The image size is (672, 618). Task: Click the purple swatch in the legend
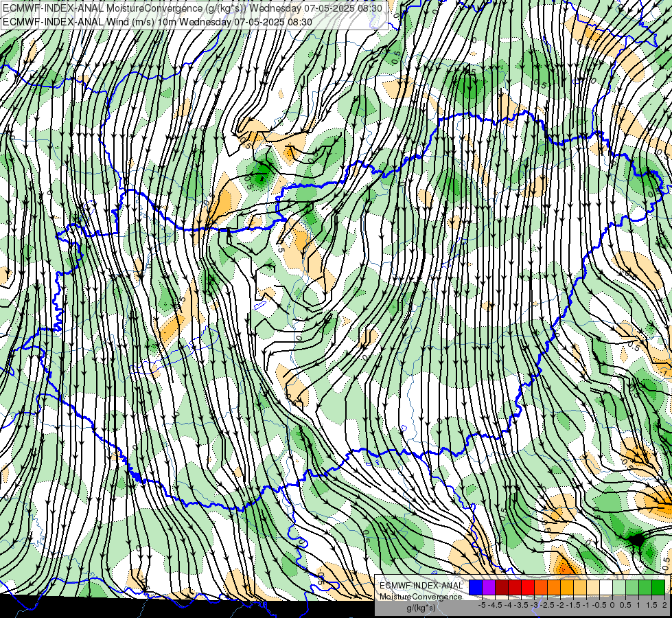tap(489, 587)
